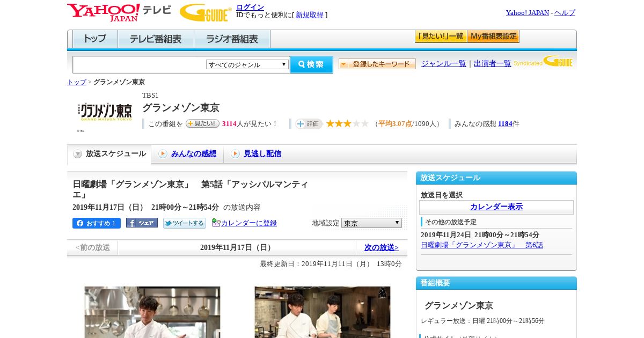Click the グランメゾン東京 program logo image
Screen dimensions: 644x338
(x=106, y=112)
